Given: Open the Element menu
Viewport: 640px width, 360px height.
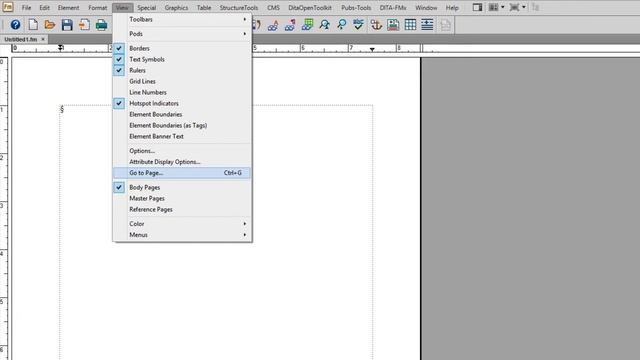Looking at the screenshot, I should pyautogui.click(x=68, y=8).
